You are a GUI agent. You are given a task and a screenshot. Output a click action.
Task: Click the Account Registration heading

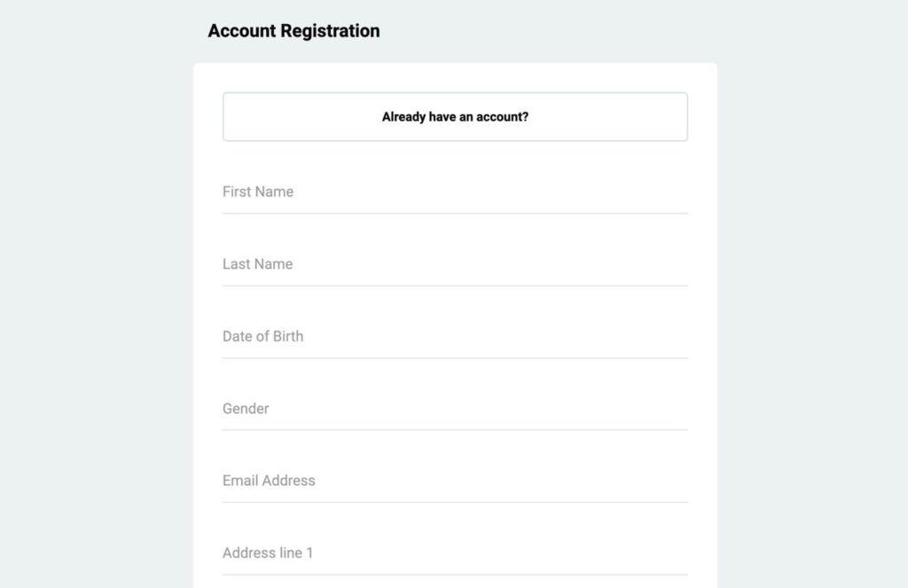coord(294,31)
